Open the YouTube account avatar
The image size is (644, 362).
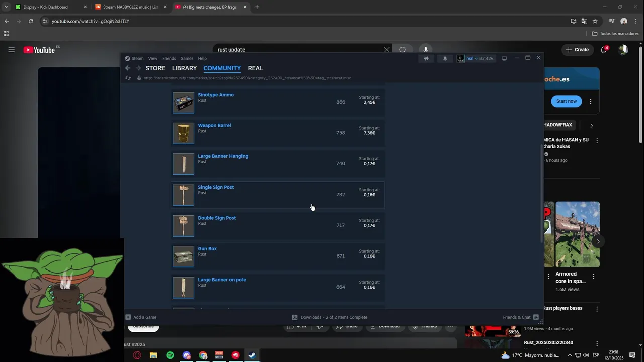click(x=623, y=50)
